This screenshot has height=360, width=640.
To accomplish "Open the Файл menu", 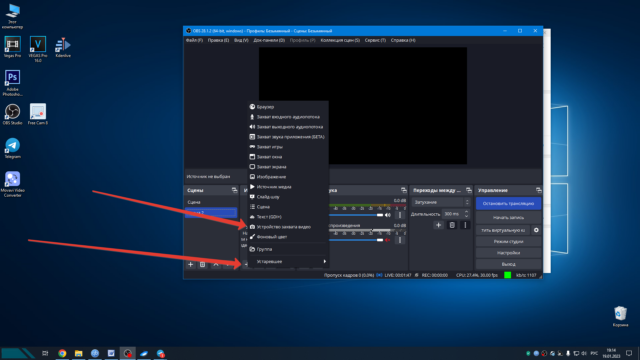I will [x=194, y=40].
